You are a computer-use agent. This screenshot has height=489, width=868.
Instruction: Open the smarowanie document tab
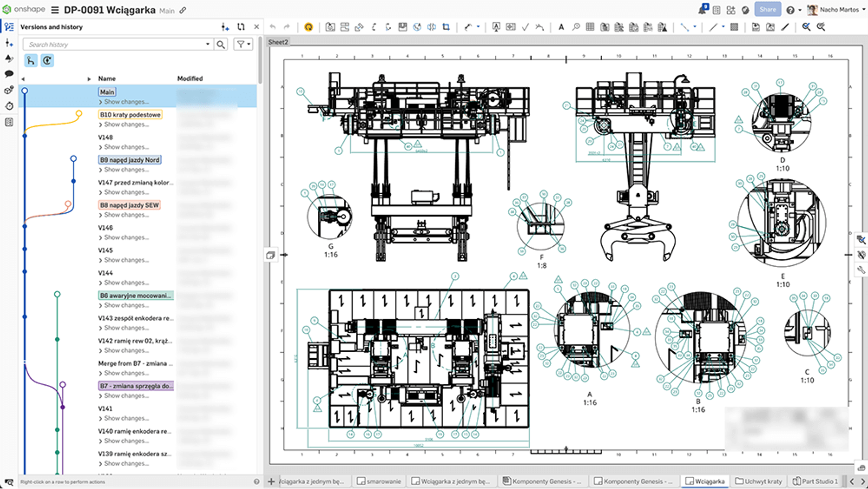click(x=379, y=481)
